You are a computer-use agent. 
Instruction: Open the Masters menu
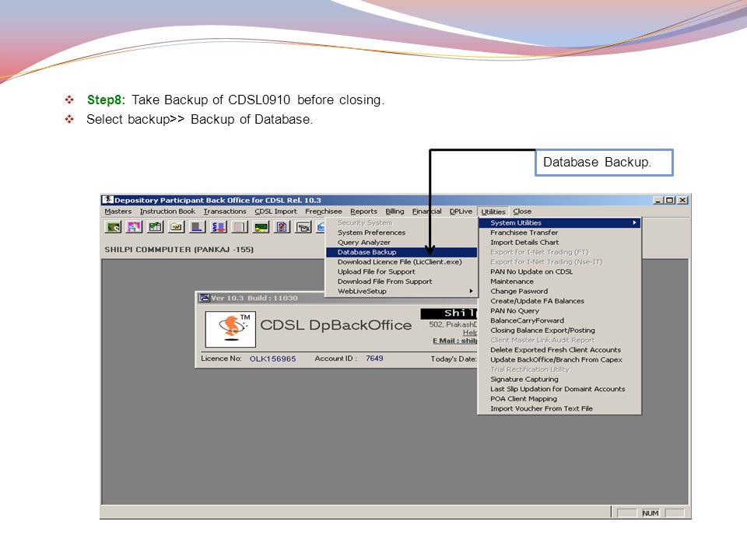point(118,212)
